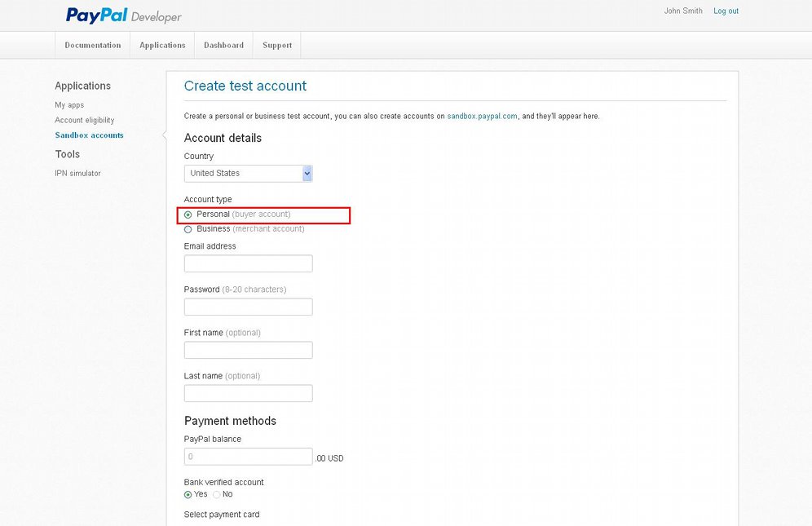Screen dimensions: 812x526
Task: Expand the Country dropdown
Action: click(x=248, y=173)
